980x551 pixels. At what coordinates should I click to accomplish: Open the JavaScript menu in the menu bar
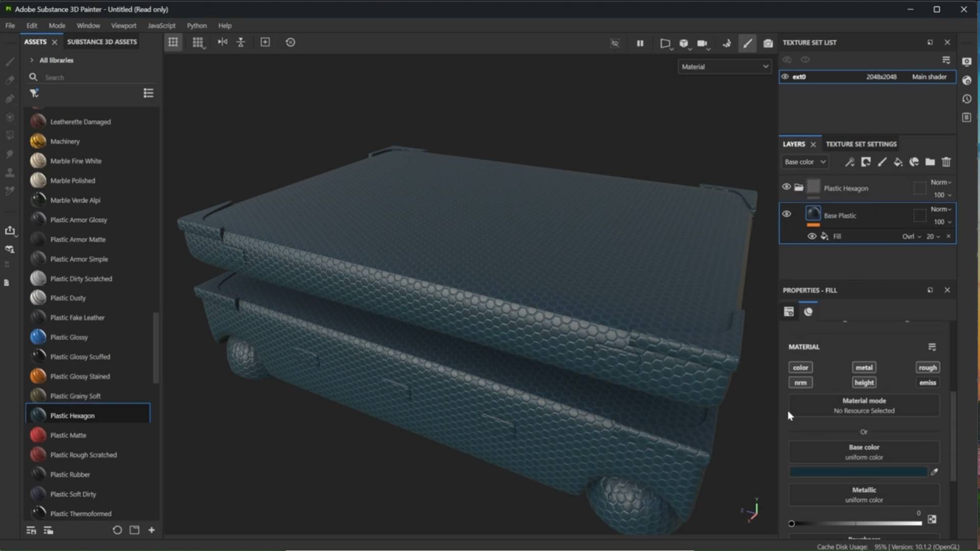tap(161, 26)
